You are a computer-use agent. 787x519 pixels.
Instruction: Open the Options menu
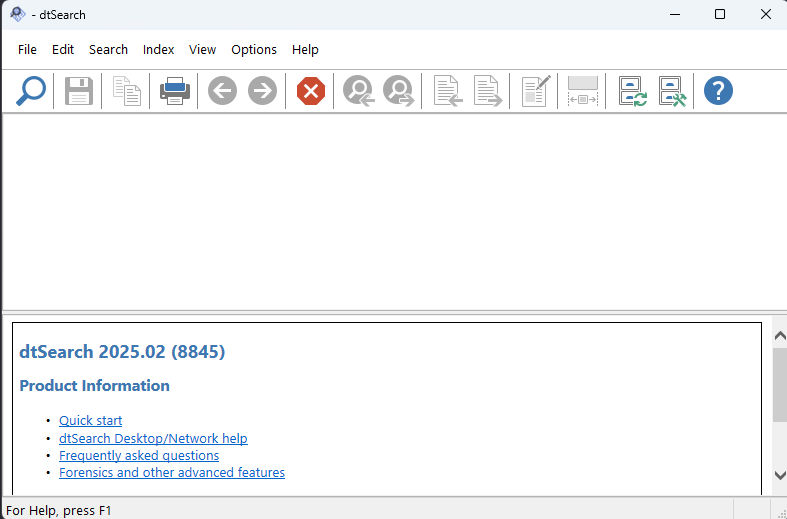pos(254,50)
